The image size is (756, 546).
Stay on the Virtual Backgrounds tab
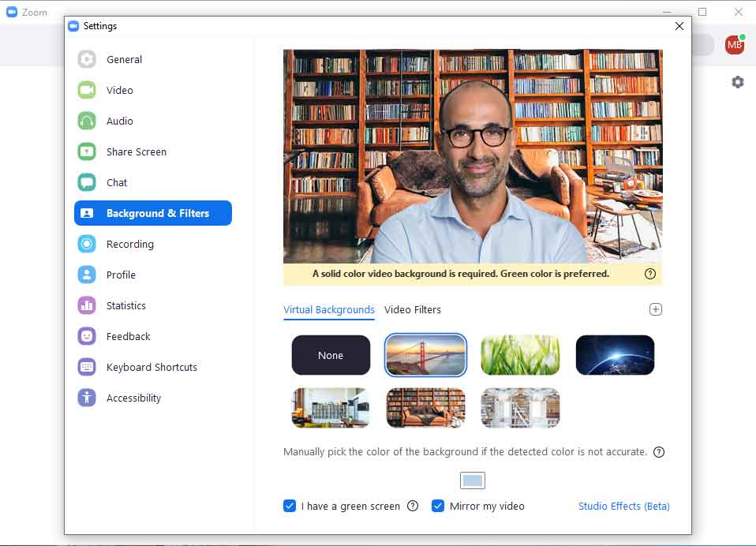point(329,309)
